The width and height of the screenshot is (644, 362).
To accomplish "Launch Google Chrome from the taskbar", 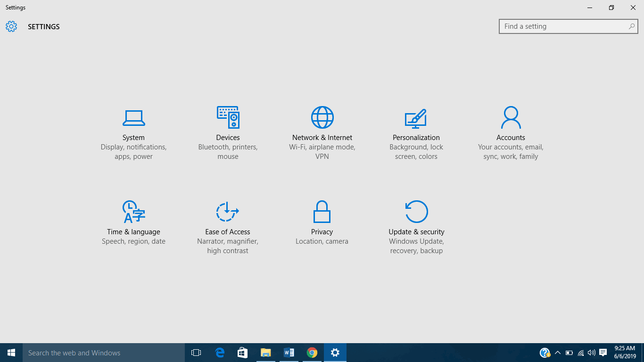I will click(x=312, y=353).
